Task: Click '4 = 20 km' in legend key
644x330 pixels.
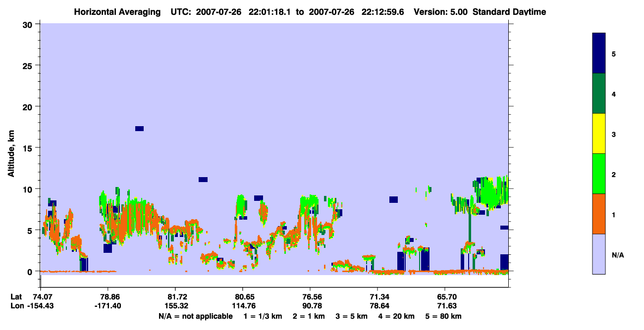Action: coord(397,316)
